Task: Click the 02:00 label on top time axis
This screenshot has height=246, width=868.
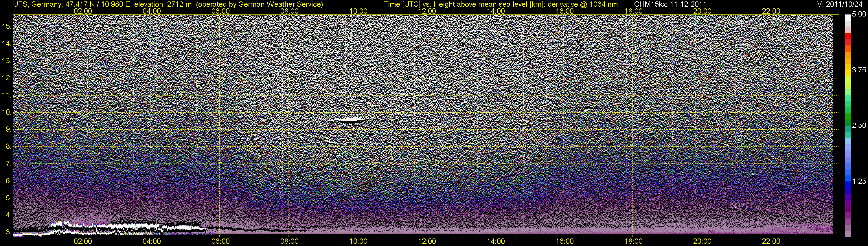Action: 83,11
